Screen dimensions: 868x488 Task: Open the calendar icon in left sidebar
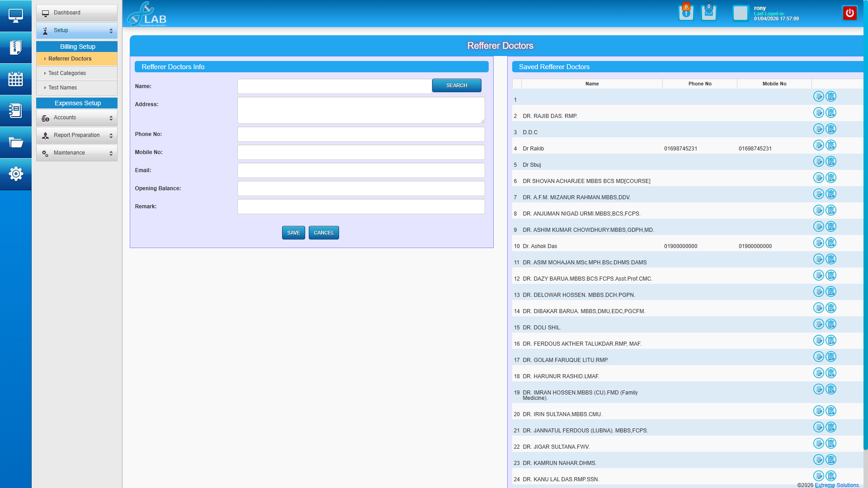click(x=15, y=79)
